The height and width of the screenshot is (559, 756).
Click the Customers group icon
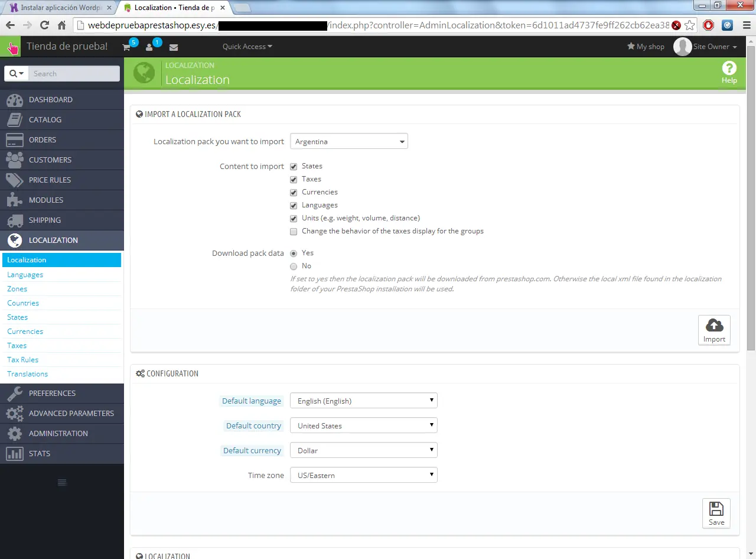pos(14,160)
